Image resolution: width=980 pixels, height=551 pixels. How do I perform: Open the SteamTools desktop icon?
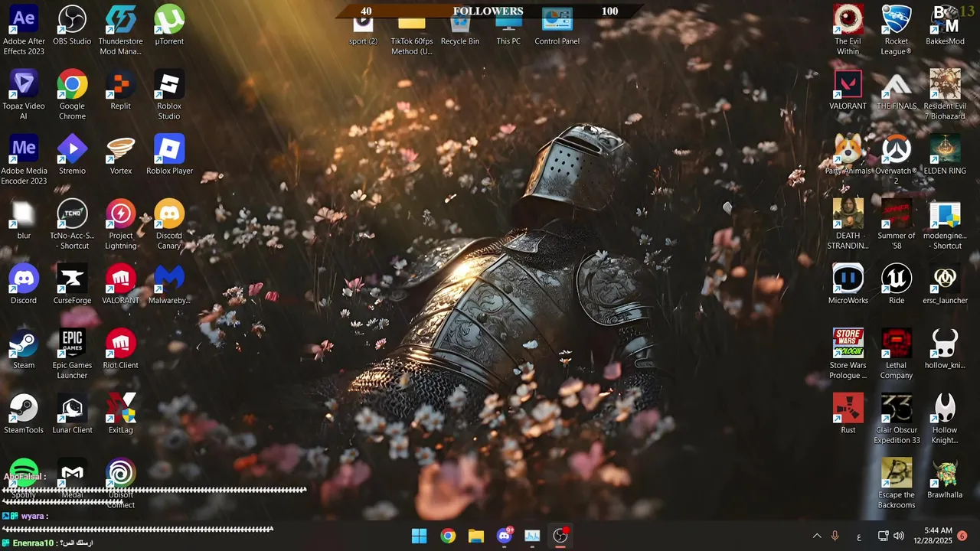24,415
